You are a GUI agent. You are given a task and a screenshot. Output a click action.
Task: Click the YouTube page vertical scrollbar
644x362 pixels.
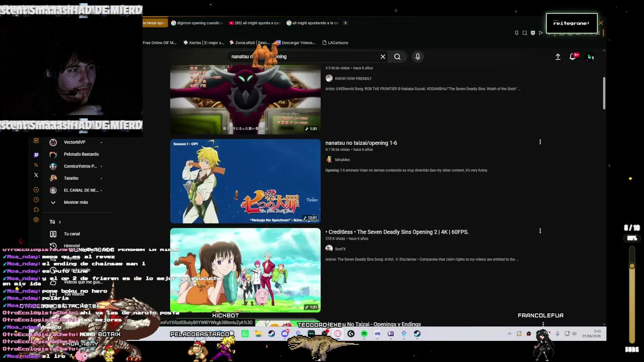tap(604, 93)
